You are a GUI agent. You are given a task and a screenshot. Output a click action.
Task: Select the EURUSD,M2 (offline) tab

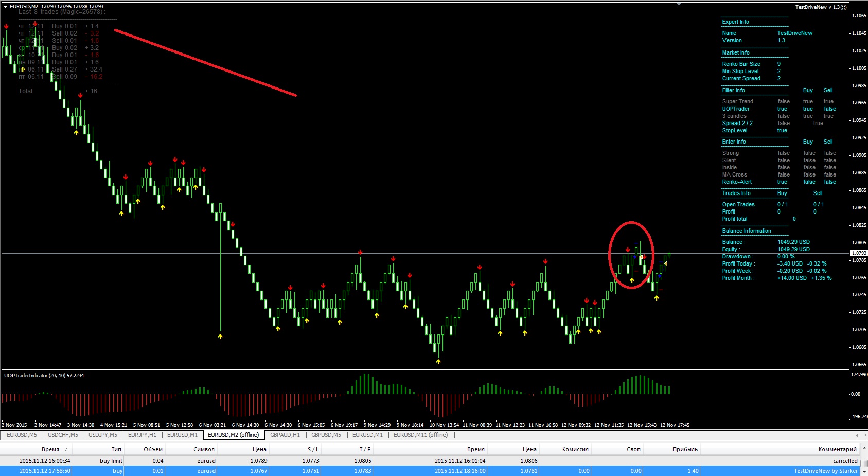[x=234, y=435]
